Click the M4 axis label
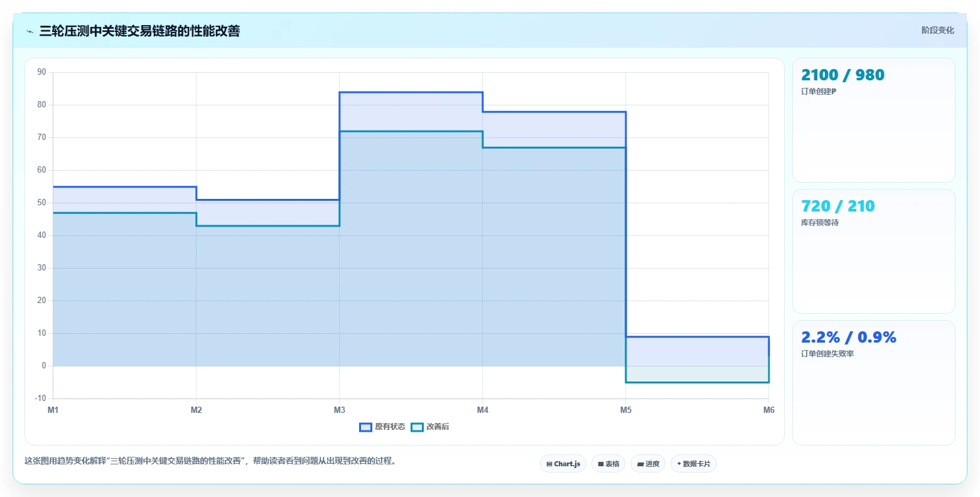 click(x=483, y=410)
